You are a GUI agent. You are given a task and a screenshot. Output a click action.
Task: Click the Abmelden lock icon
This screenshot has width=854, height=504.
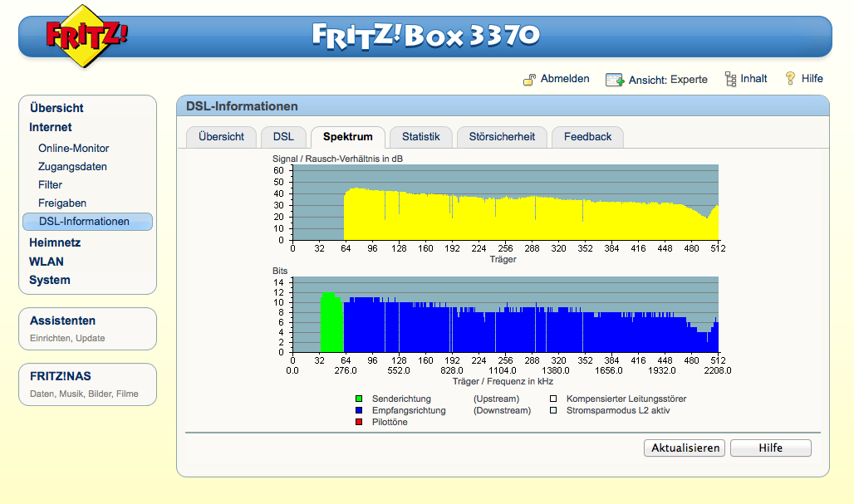pyautogui.click(x=529, y=80)
